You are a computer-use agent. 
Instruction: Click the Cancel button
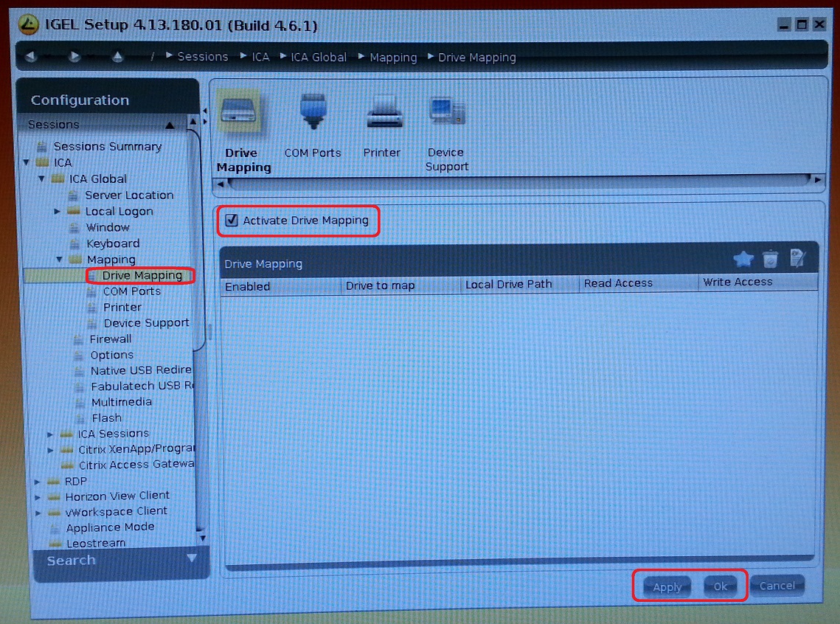click(x=777, y=586)
